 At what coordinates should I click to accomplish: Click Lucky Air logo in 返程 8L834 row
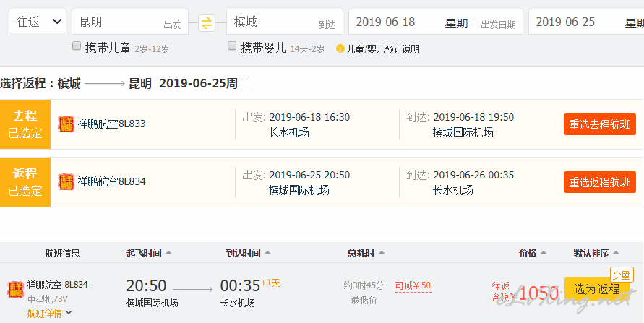pyautogui.click(x=66, y=182)
